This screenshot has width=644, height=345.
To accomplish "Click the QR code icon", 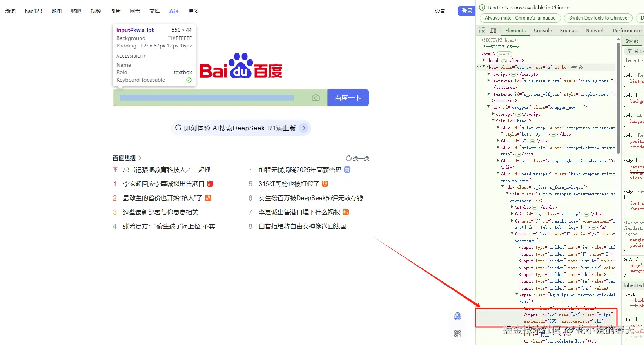I will click(457, 334).
